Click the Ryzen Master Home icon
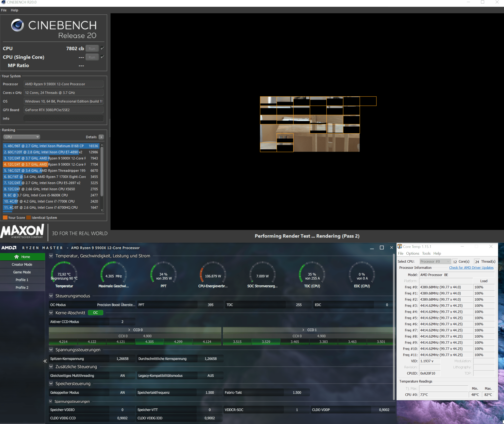Viewport: 504px width, 424px height. (16, 257)
